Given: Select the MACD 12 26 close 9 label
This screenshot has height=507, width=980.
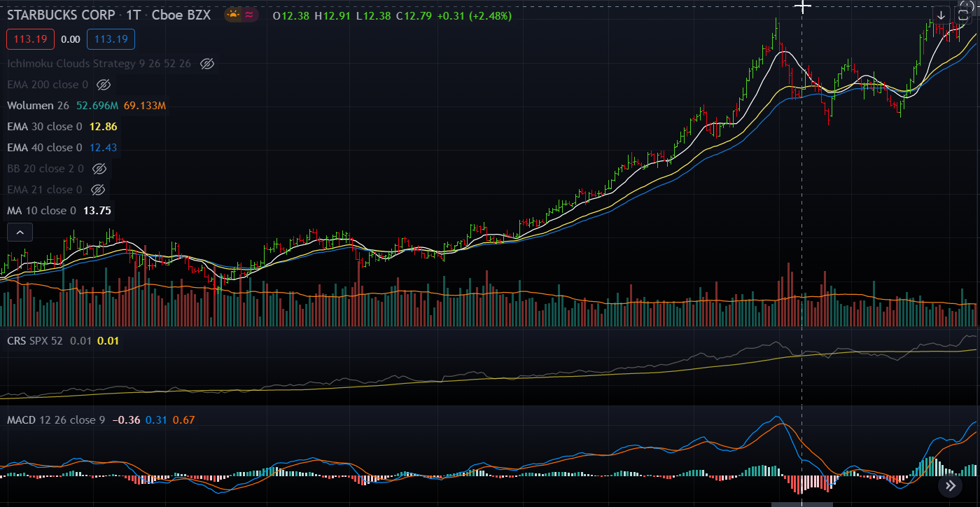Looking at the screenshot, I should pyautogui.click(x=56, y=420).
